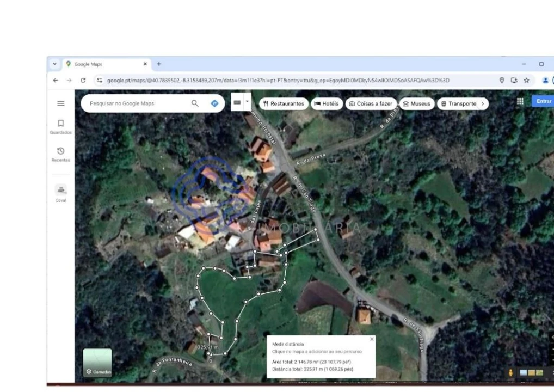Close the Medir distância panel
This screenshot has height=392, width=554.
coord(372,339)
